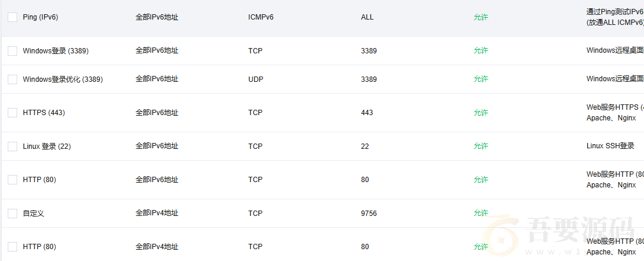Screen dimensions: 644x261
Task: Check the HTTP (80) IPv4 rule checkbox
Action: (x=12, y=247)
